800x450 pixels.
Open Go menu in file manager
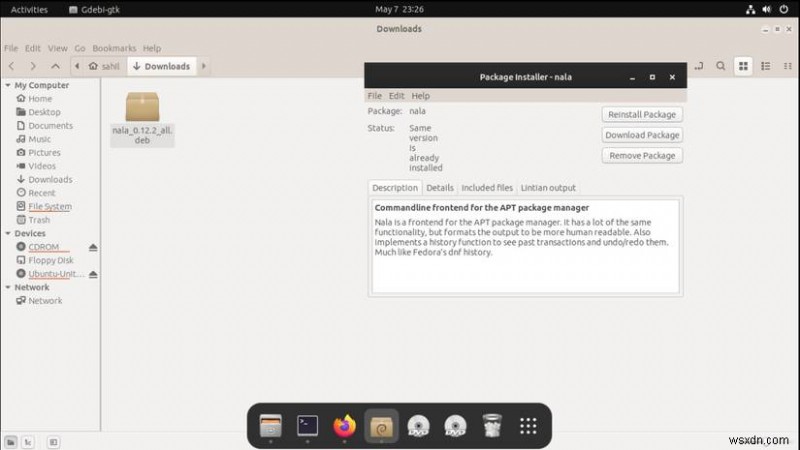click(x=80, y=48)
